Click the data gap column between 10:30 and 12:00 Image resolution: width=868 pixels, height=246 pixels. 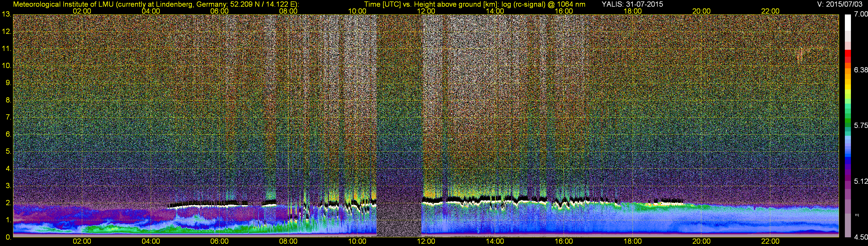point(399,125)
